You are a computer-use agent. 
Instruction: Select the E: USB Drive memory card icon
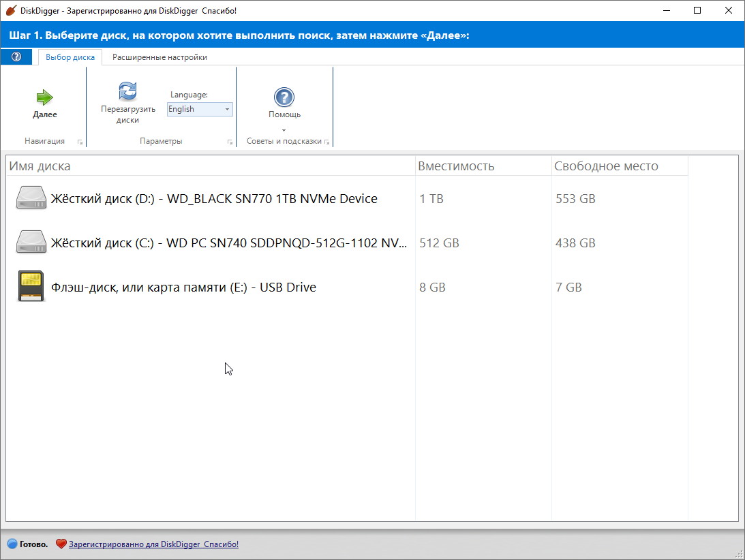pos(31,287)
